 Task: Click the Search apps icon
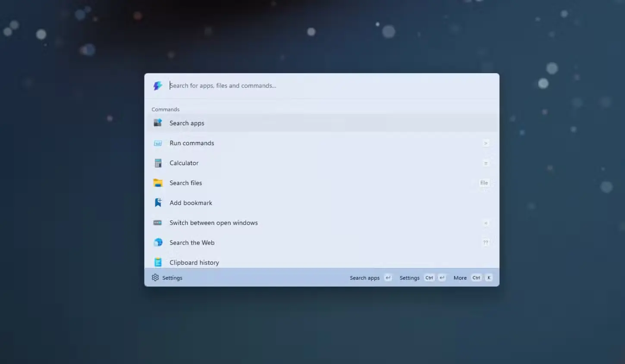pos(158,123)
